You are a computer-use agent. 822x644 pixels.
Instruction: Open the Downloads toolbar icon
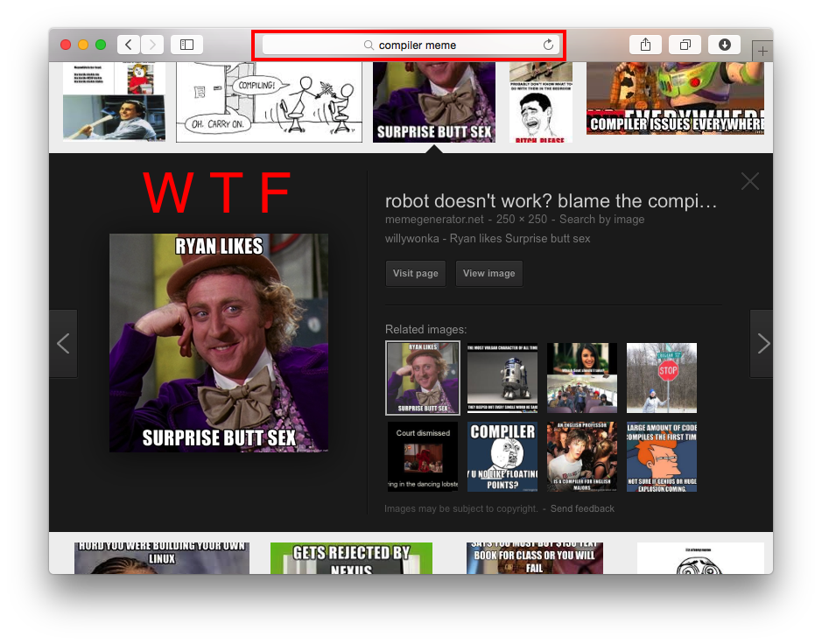point(724,45)
